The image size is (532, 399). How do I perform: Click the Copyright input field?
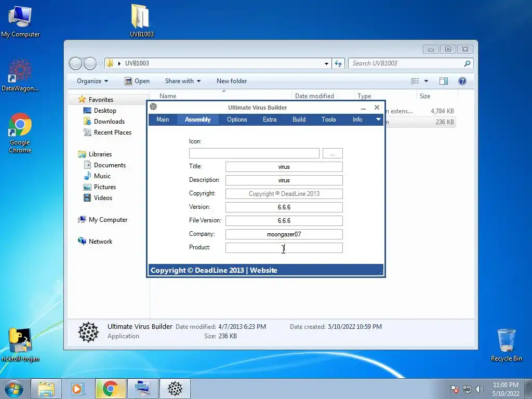pyautogui.click(x=284, y=194)
